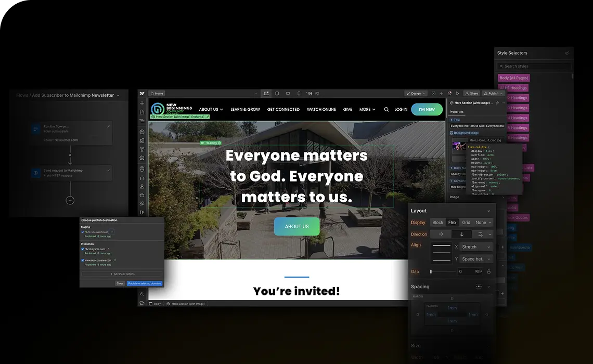Open the Design mode menu

(x=416, y=93)
